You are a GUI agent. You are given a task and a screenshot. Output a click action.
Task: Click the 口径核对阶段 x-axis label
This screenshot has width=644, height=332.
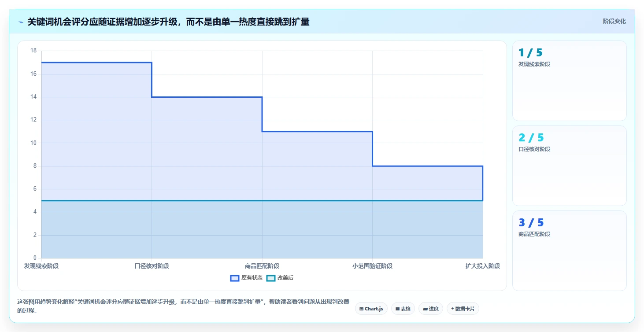click(152, 266)
